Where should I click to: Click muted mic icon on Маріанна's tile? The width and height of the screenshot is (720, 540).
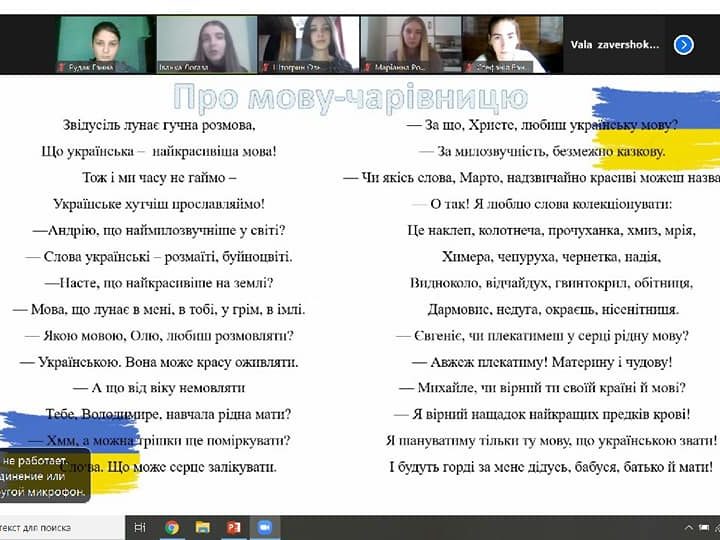tap(367, 67)
